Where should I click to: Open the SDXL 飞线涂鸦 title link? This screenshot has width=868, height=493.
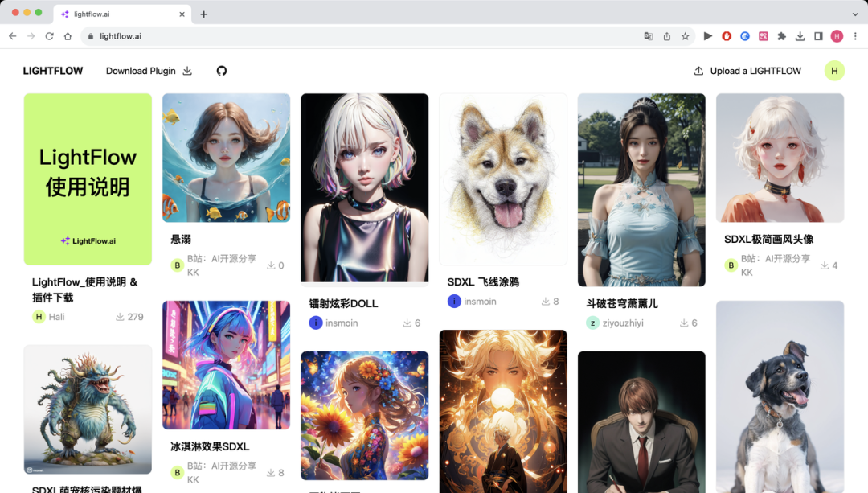tap(483, 282)
